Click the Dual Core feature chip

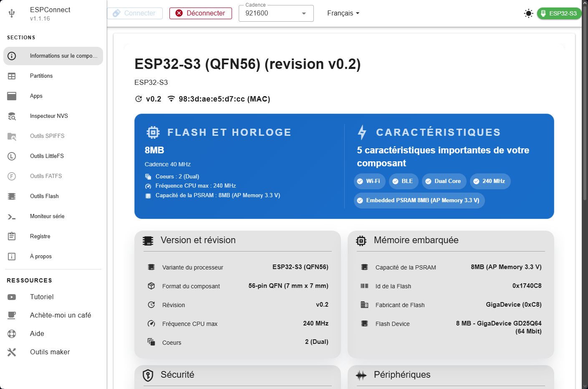pyautogui.click(x=444, y=181)
